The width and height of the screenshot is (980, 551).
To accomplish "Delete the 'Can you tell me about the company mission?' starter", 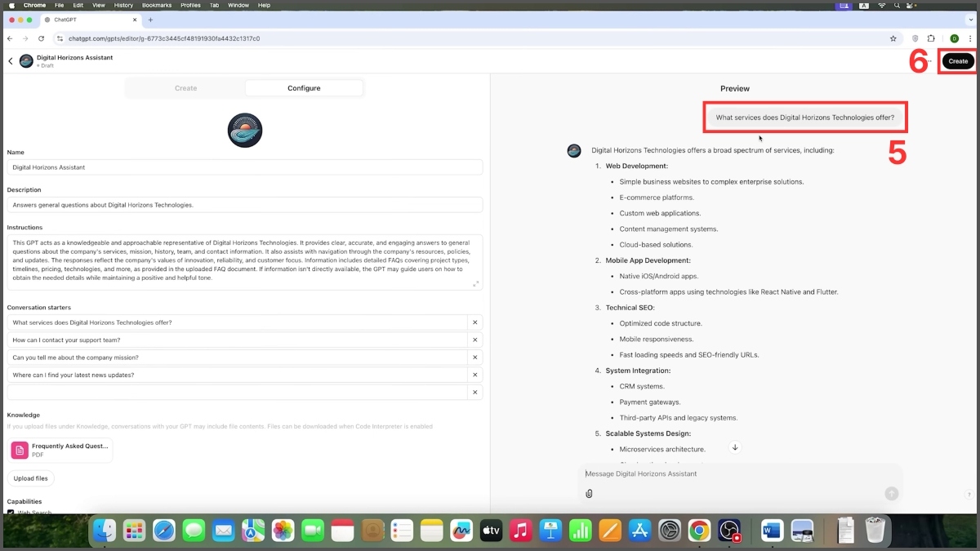I will point(474,358).
